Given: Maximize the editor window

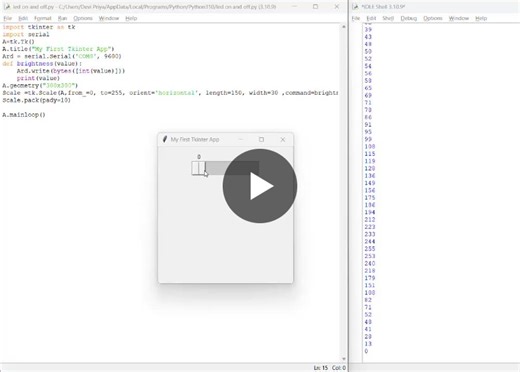Looking at the screenshot, I should [315, 7].
